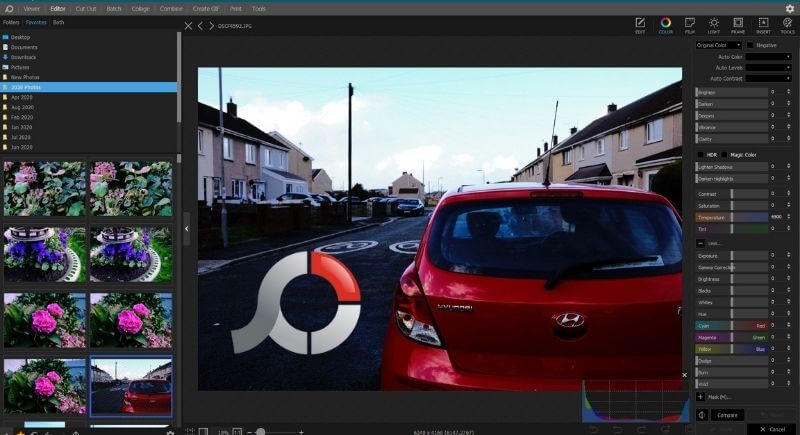Open the Frame panel

point(738,23)
